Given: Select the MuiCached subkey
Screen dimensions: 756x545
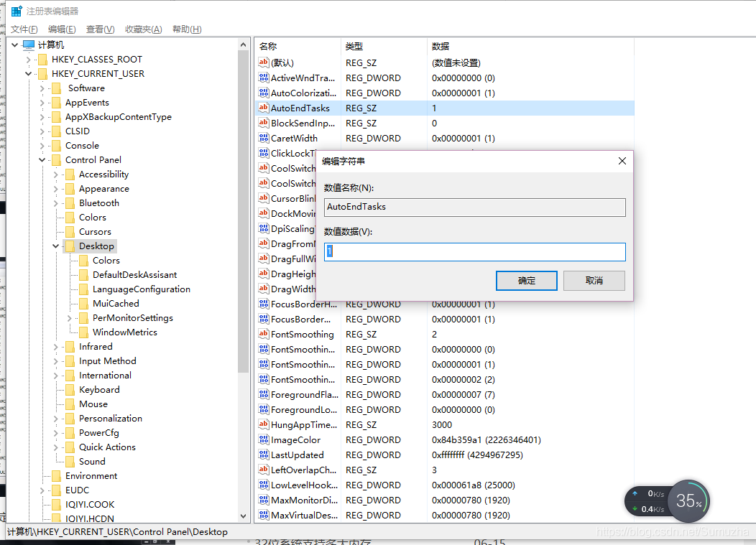Looking at the screenshot, I should [x=116, y=304].
